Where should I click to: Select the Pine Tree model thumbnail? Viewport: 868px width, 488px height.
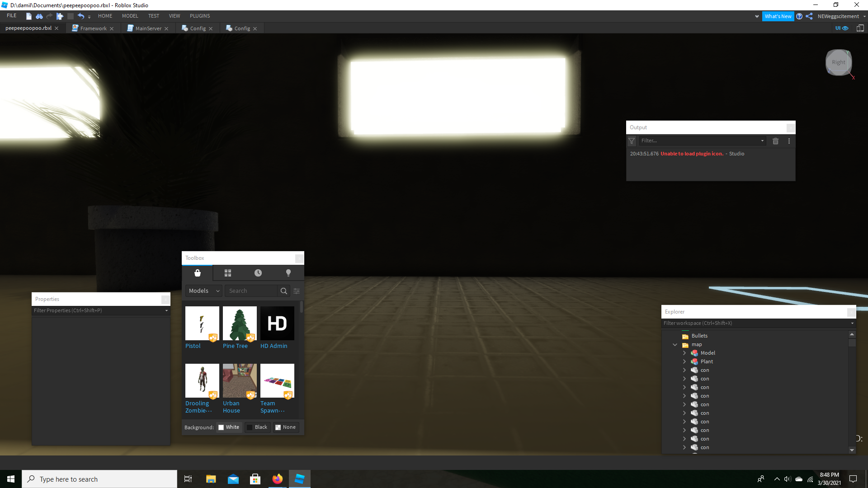pyautogui.click(x=239, y=323)
